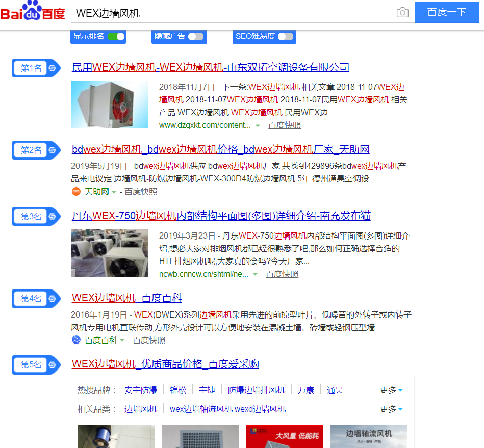
Task: Visit the www.dzqxkt.com/content URL
Action: [x=205, y=125]
